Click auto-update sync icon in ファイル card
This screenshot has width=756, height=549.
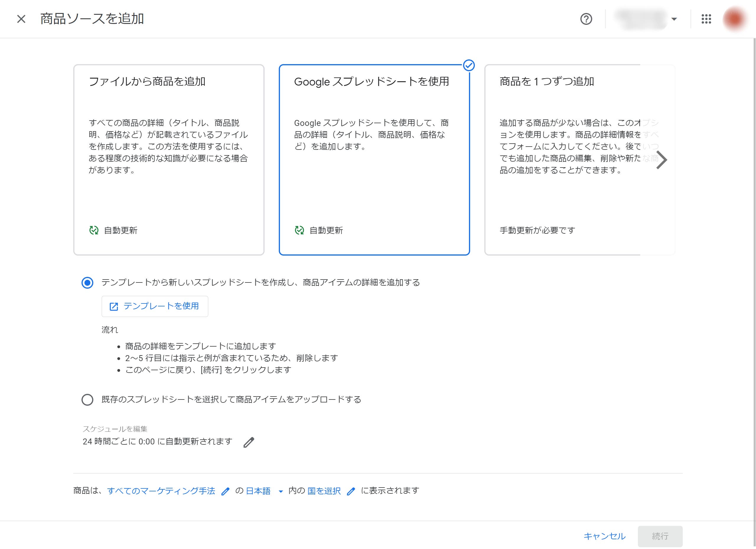pos(94,230)
